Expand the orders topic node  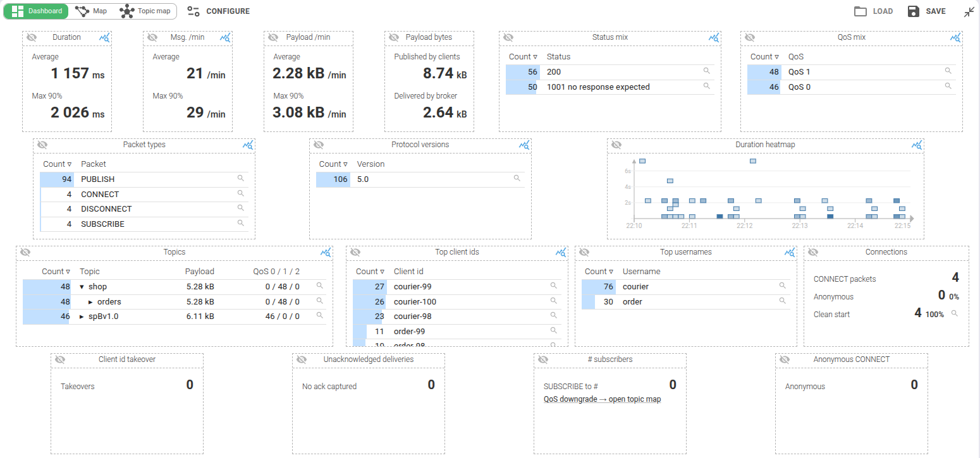[90, 302]
